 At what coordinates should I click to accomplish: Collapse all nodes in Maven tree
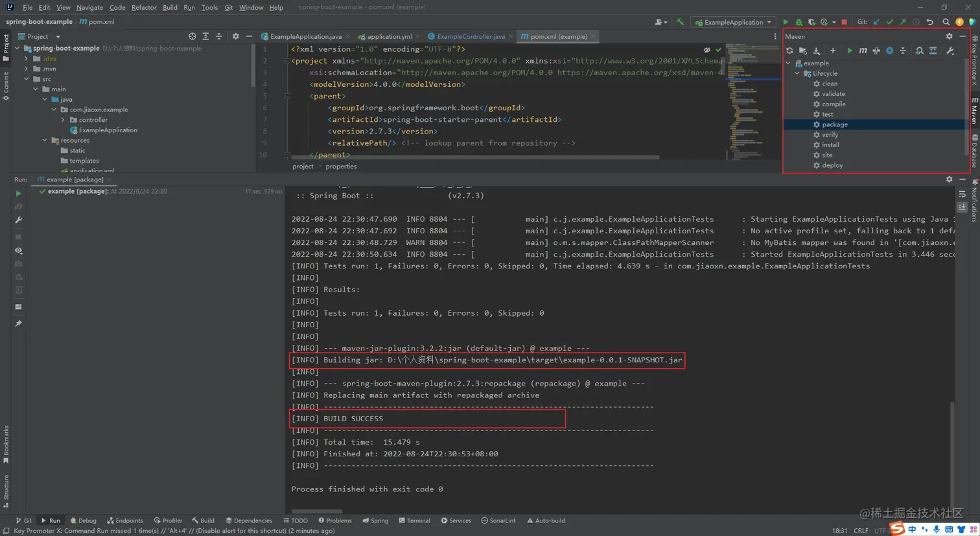[903, 51]
